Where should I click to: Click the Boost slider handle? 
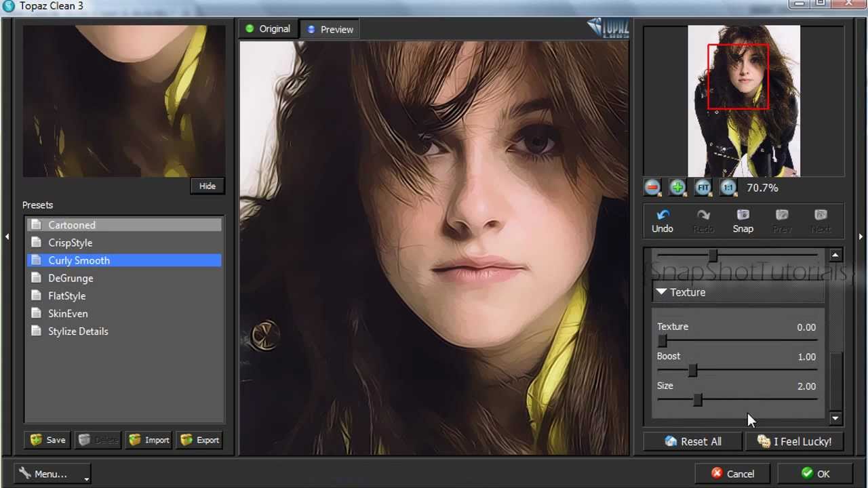pyautogui.click(x=692, y=371)
